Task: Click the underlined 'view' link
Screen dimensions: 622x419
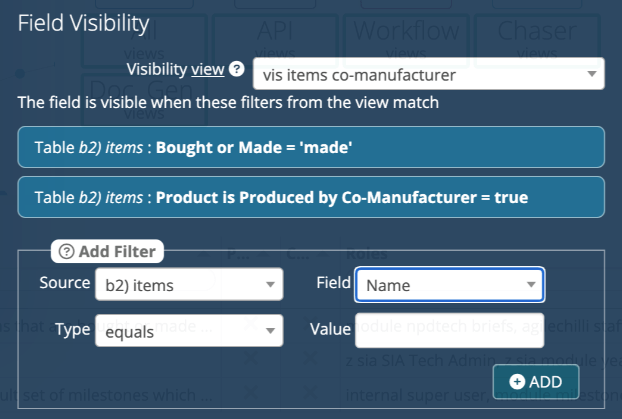Action: [x=207, y=70]
